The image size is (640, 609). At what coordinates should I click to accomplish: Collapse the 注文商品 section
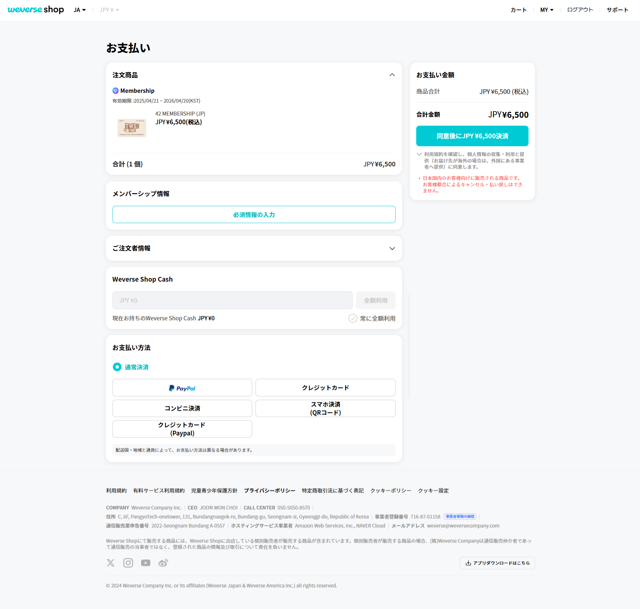392,75
